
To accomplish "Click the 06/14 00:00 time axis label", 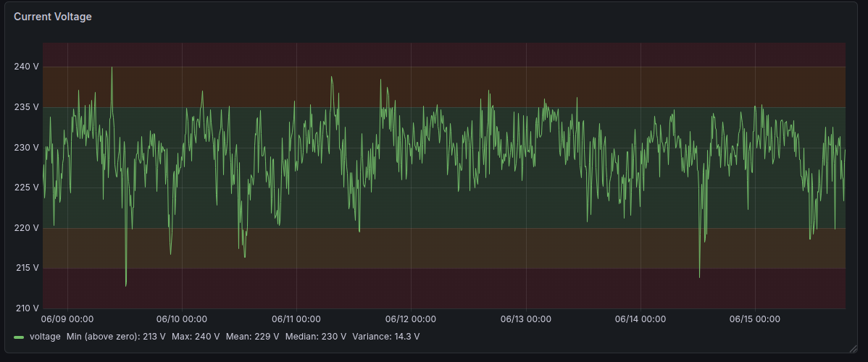I will coord(640,319).
